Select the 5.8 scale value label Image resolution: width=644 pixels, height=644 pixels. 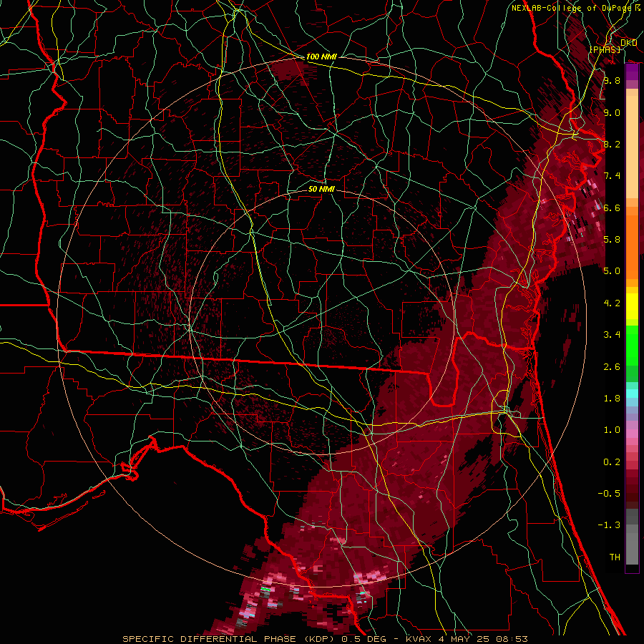click(612, 239)
